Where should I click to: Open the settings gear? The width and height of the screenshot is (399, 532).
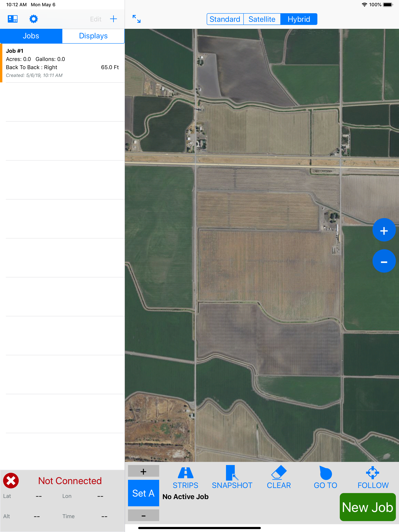(34, 19)
